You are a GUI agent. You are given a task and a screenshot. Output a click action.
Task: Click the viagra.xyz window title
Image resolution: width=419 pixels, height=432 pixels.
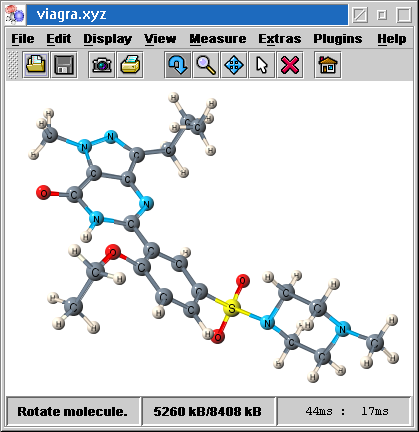click(x=72, y=15)
